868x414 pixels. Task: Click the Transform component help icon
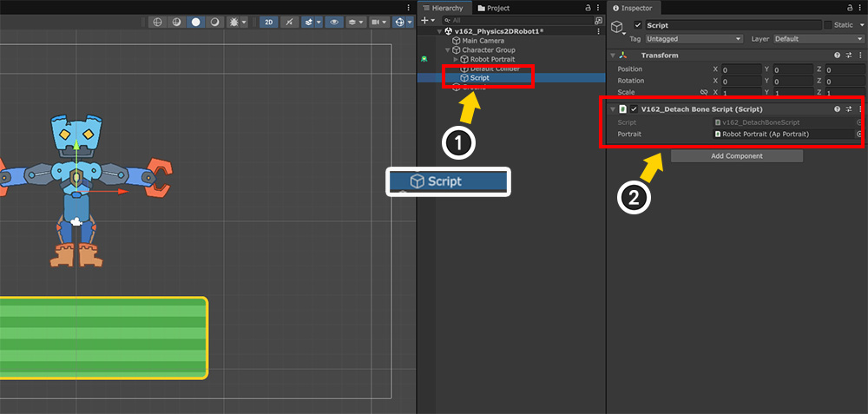(837, 56)
